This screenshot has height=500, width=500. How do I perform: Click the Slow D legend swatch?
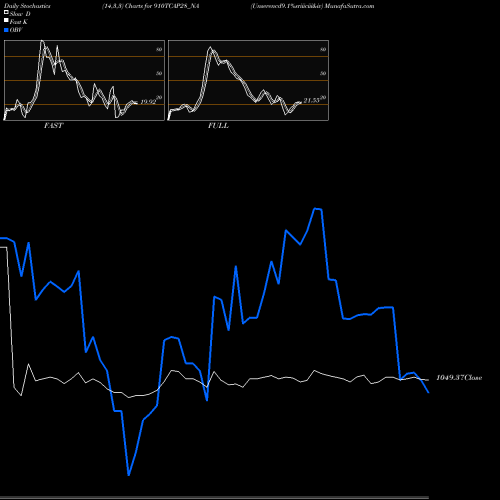pyautogui.click(x=6, y=12)
